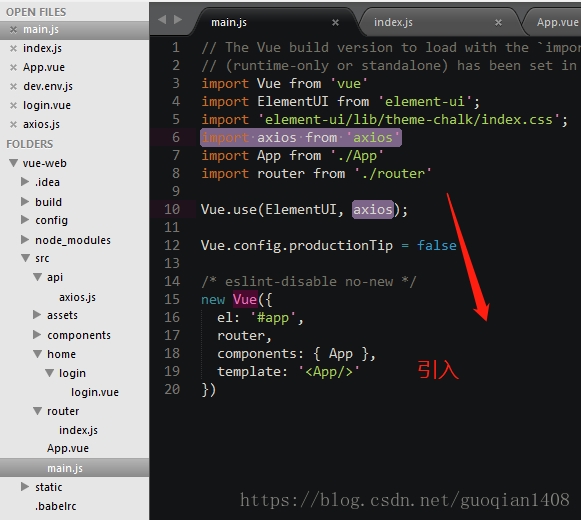Close axios.js in open files list

(13, 125)
